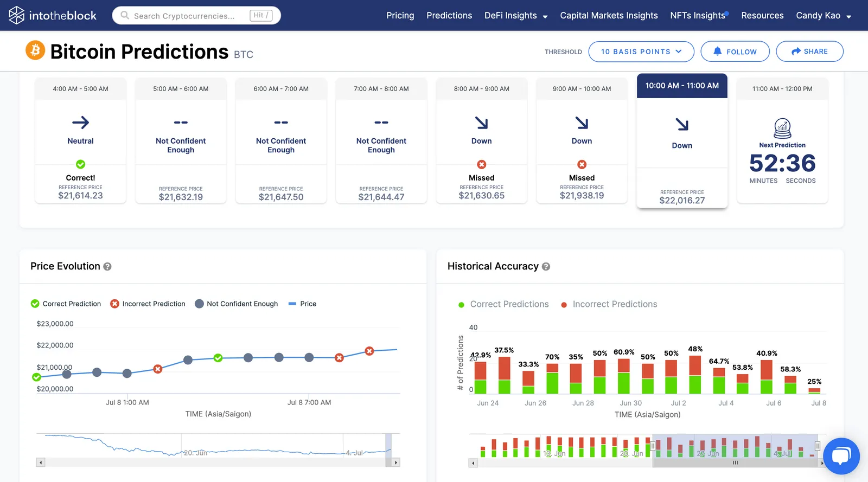868x482 pixels.
Task: Click the green correct marker near $21,000 axis start
Action: (36, 377)
